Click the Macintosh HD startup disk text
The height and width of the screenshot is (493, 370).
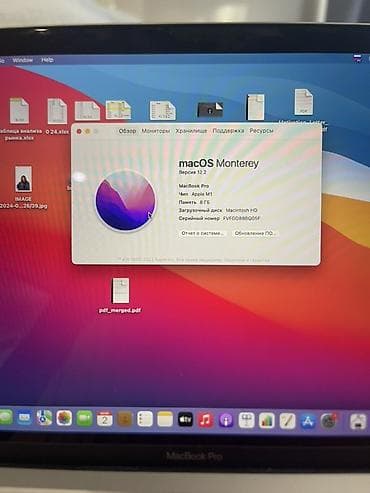(x=241, y=210)
